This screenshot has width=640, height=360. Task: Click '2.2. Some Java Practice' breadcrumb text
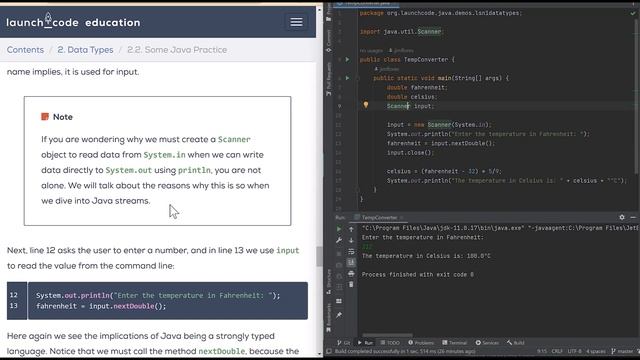pos(177,50)
